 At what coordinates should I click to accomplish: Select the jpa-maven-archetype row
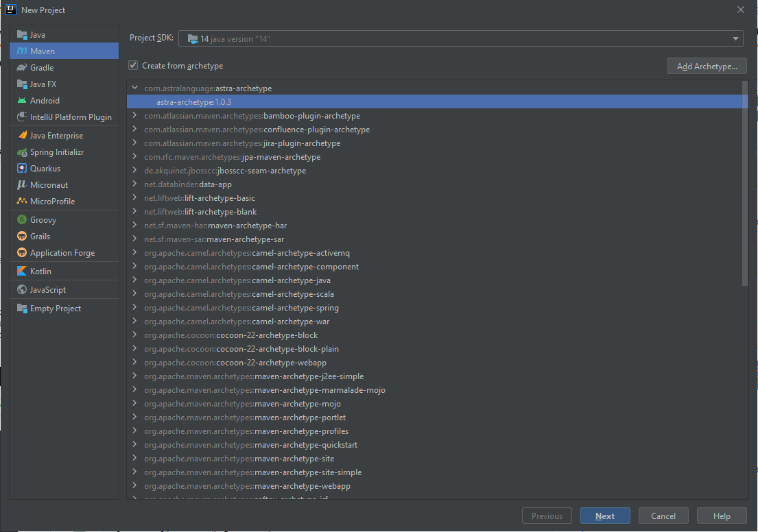tap(435, 157)
